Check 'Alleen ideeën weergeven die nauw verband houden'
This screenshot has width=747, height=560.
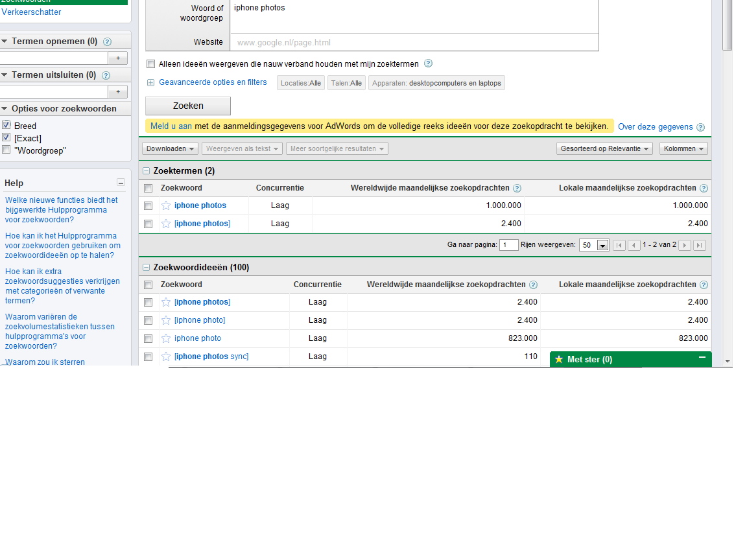151,64
